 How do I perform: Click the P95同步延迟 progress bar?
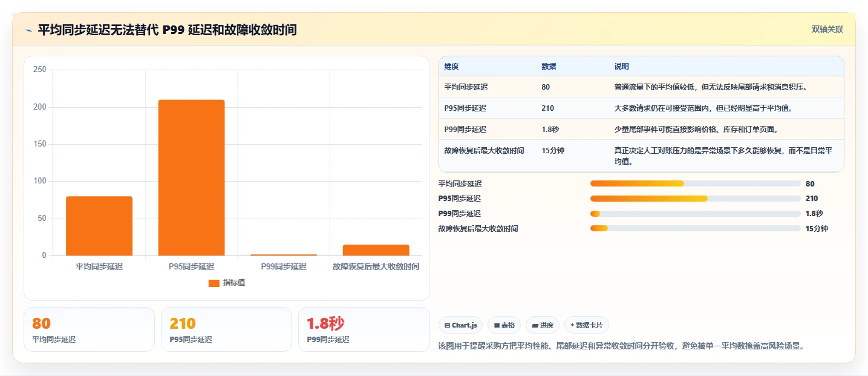tap(696, 199)
